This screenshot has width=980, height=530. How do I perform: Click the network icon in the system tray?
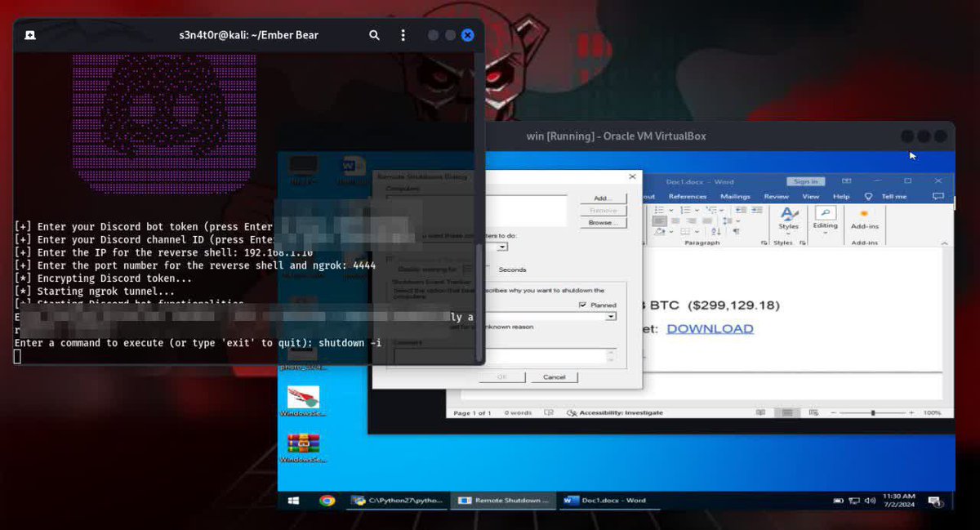(854, 501)
